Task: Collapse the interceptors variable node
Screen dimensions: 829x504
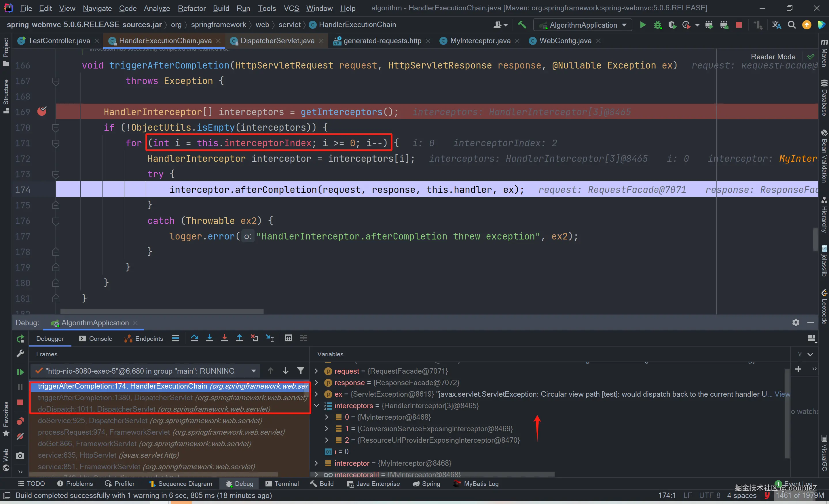Action: (x=316, y=406)
